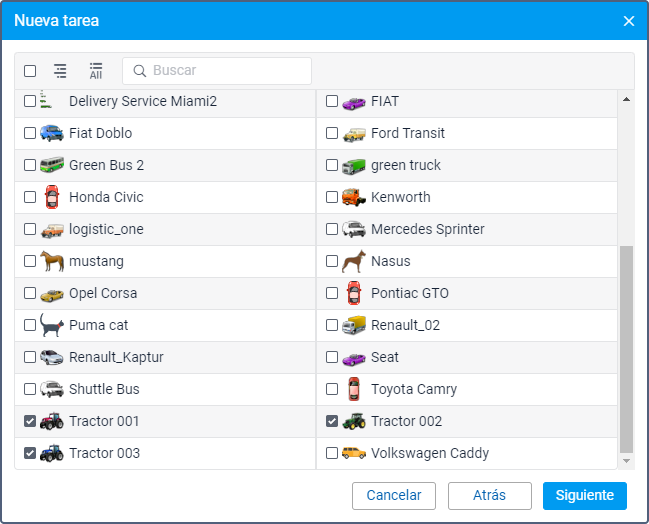Click the Pontiac GTO red car icon
Image resolution: width=649 pixels, height=524 pixels.
coord(354,293)
